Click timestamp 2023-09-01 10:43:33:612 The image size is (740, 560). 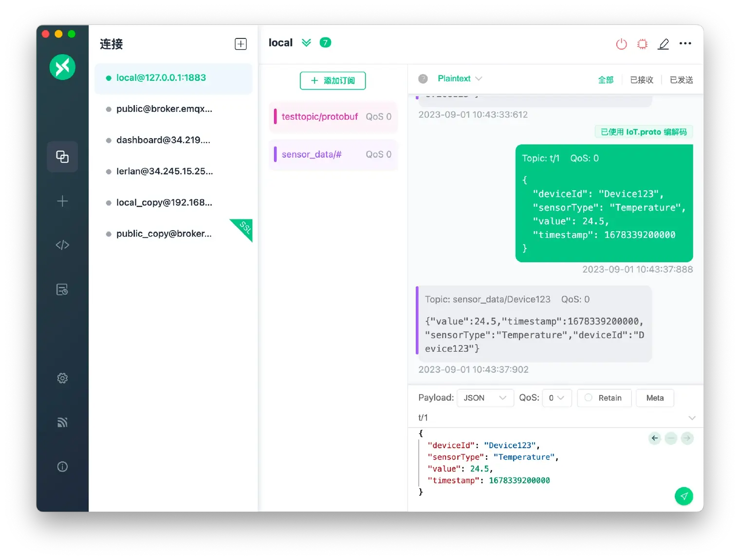(473, 115)
